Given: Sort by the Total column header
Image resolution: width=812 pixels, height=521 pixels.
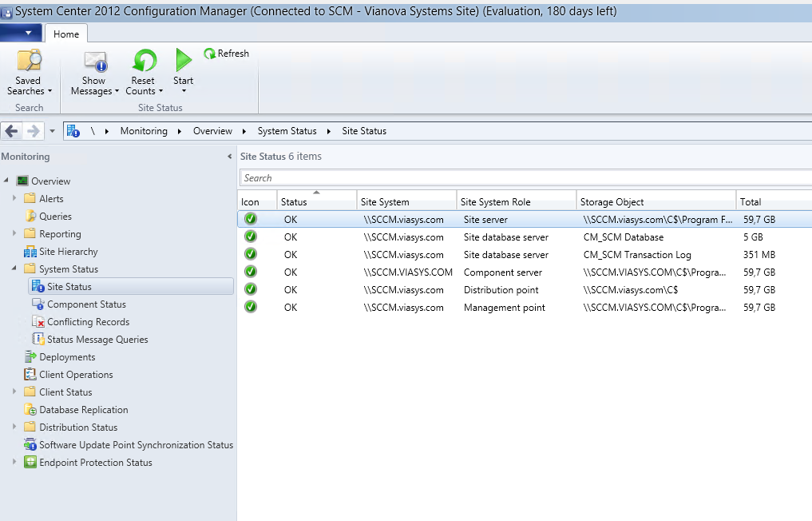Looking at the screenshot, I should 774,201.
